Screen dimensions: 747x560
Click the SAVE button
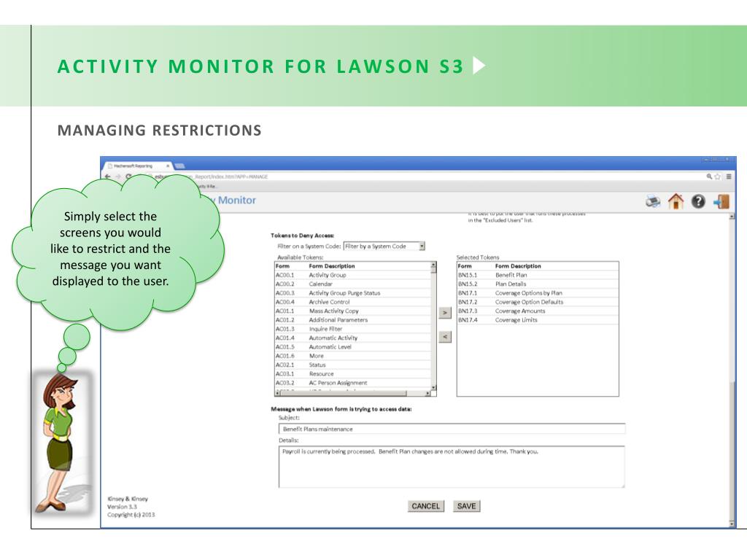(x=466, y=506)
